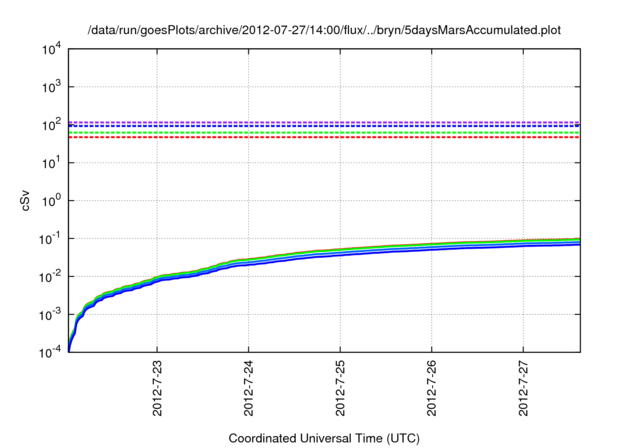Click the 10^2 y-axis tick label
Screen dimensions: 640x448
click(51, 125)
